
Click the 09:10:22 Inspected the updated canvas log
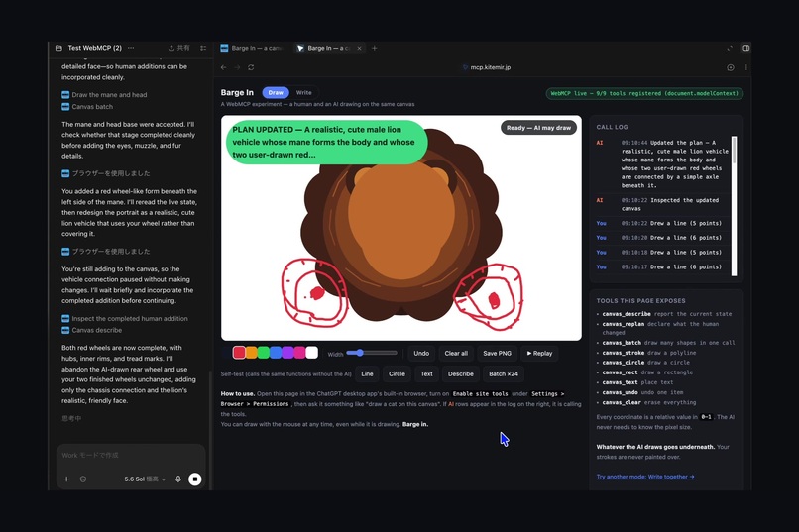[664, 204]
